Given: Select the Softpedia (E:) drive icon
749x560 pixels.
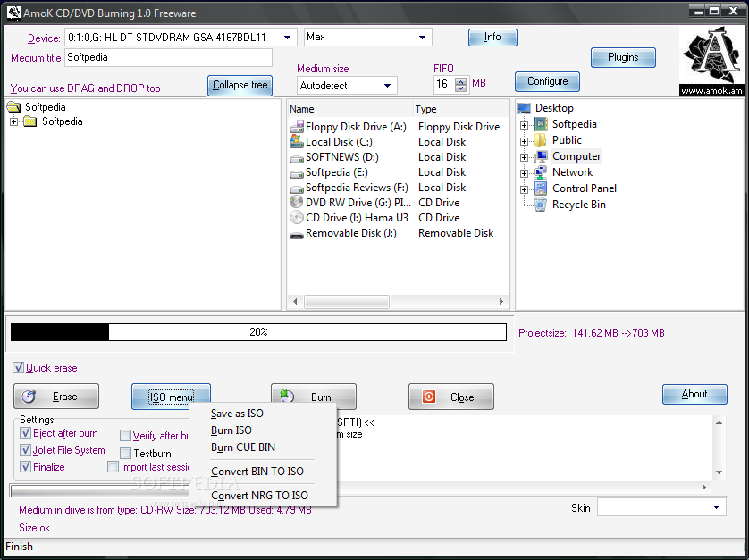Looking at the screenshot, I should click(297, 172).
